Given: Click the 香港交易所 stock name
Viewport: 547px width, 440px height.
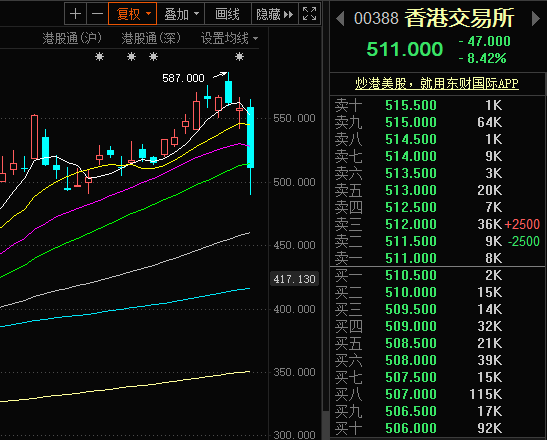Looking at the screenshot, I should point(459,18).
